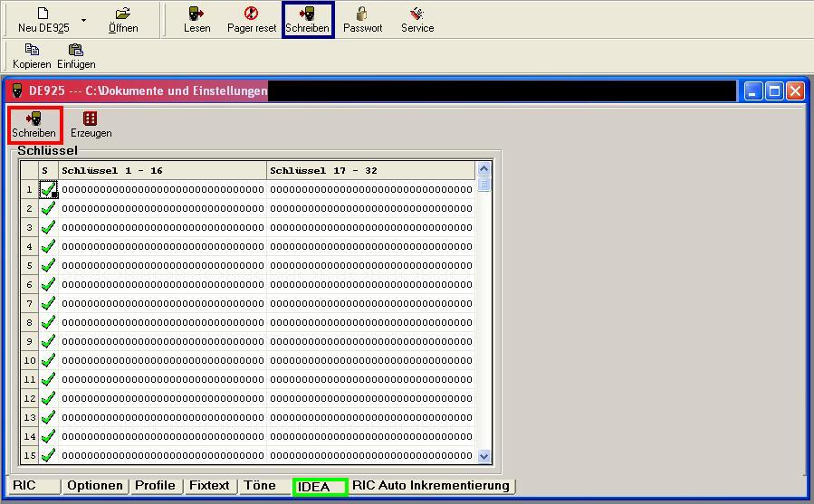This screenshot has width=814, height=504.
Task: Generate keys with the Erzeugen icon
Action: tap(91, 119)
